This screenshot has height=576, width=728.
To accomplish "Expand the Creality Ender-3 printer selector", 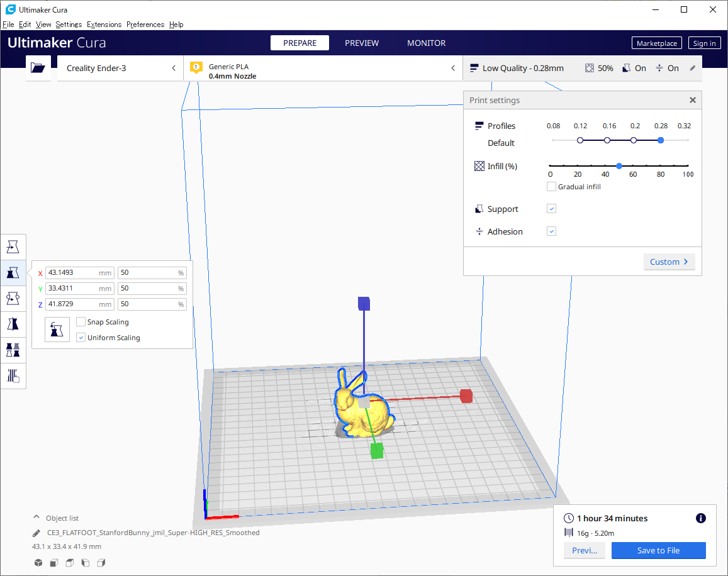I will [120, 69].
